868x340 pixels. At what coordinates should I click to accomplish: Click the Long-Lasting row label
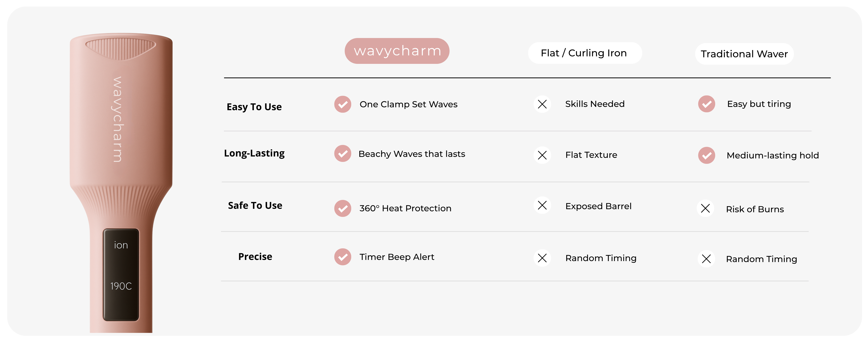pyautogui.click(x=254, y=154)
